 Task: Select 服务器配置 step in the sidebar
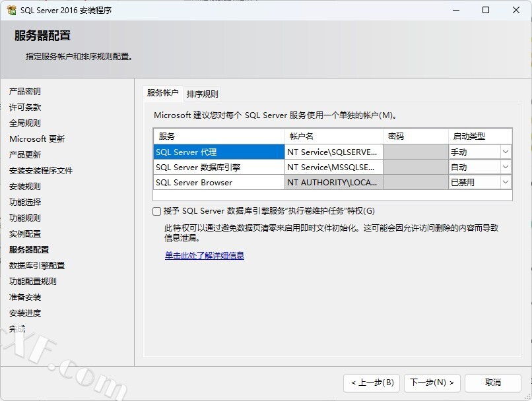click(29, 250)
